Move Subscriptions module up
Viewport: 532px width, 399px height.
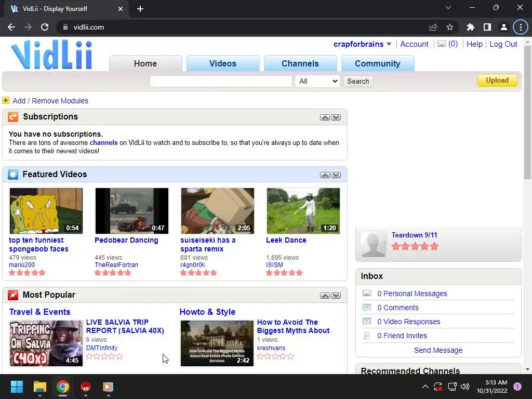(x=325, y=117)
